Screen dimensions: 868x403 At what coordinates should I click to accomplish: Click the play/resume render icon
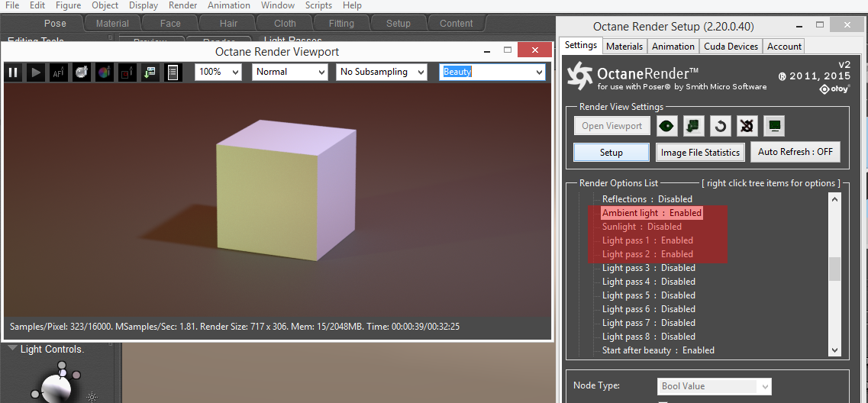[x=36, y=72]
